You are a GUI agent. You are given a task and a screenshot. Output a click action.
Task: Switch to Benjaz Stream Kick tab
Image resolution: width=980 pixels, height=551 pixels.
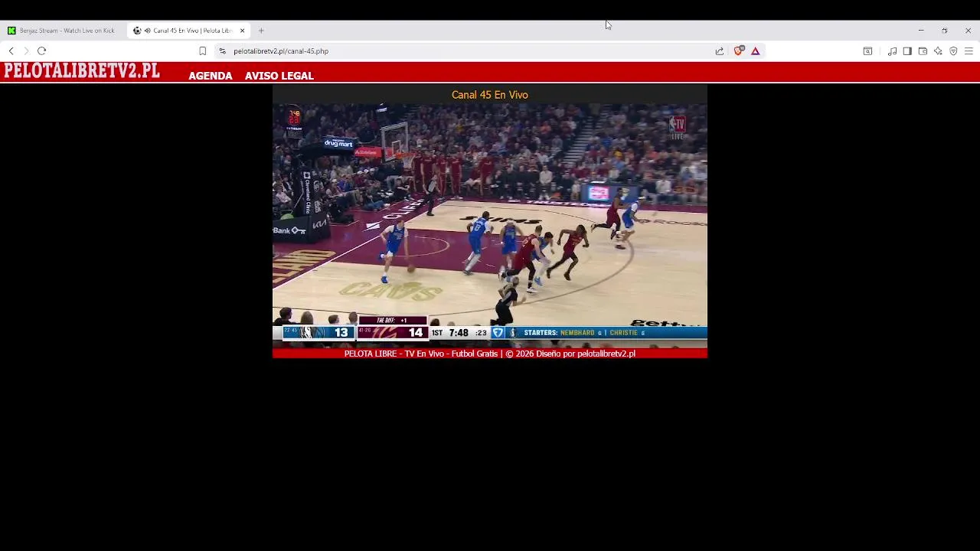63,31
